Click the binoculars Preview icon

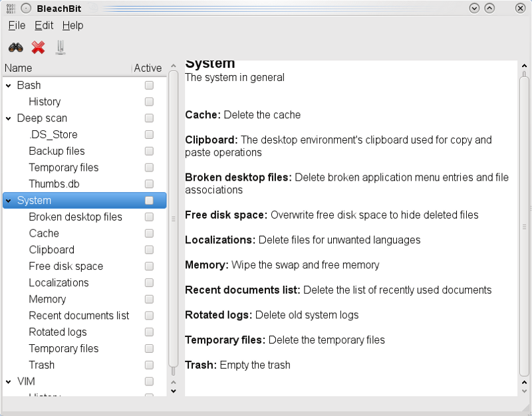coord(16,47)
